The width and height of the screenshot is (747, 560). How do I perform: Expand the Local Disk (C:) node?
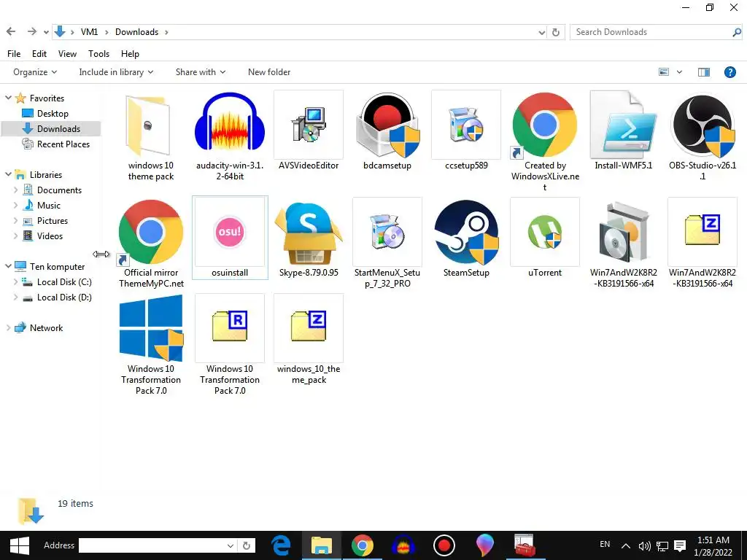(16, 282)
